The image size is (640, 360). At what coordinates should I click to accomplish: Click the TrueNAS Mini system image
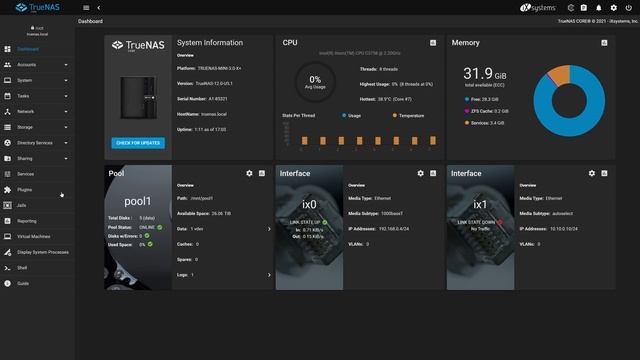pyautogui.click(x=138, y=98)
